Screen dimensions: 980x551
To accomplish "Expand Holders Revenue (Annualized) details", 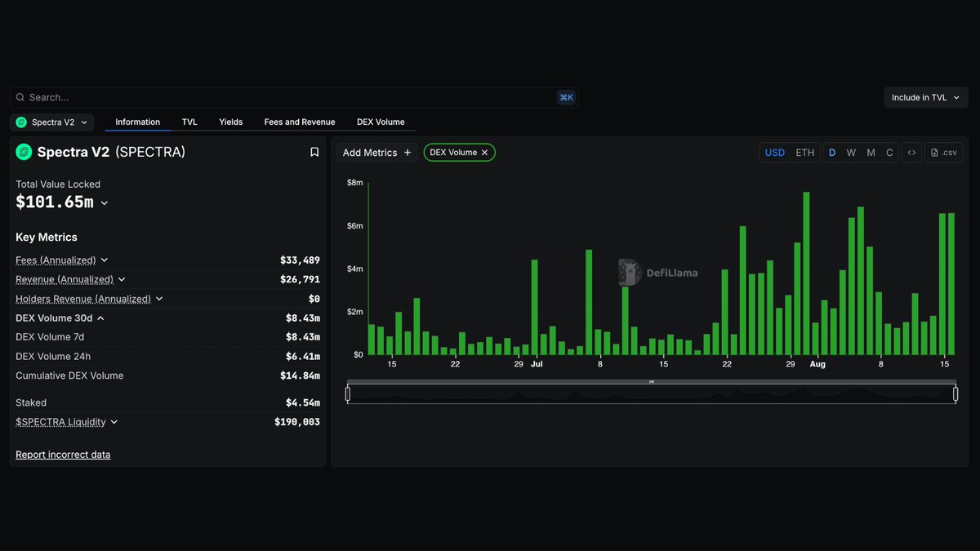I will (159, 299).
